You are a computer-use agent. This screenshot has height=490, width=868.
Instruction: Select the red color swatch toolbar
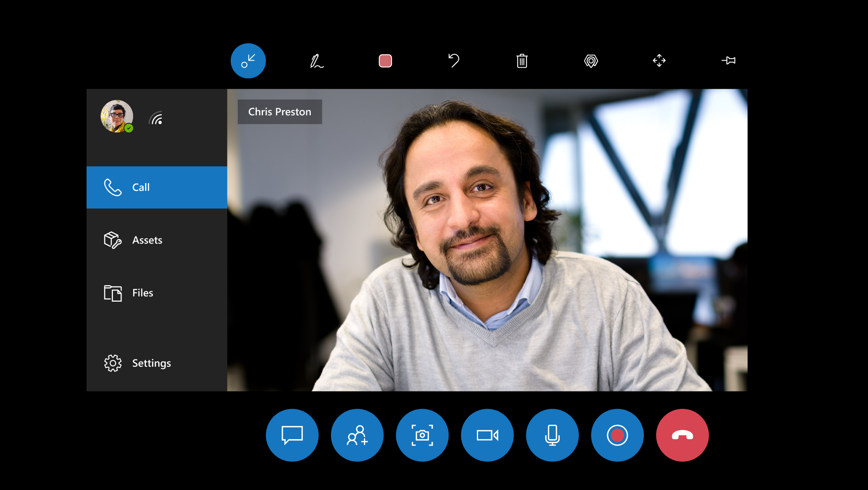(x=385, y=60)
